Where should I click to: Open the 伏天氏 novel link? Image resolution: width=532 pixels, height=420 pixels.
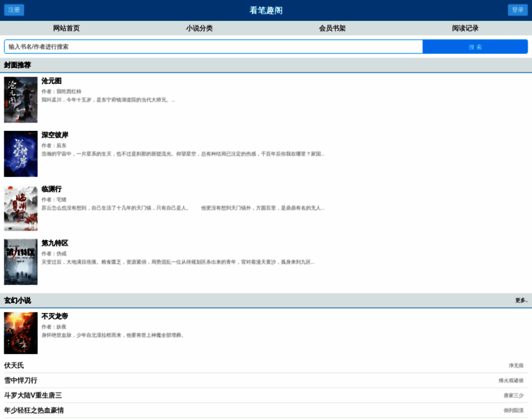pos(14,365)
